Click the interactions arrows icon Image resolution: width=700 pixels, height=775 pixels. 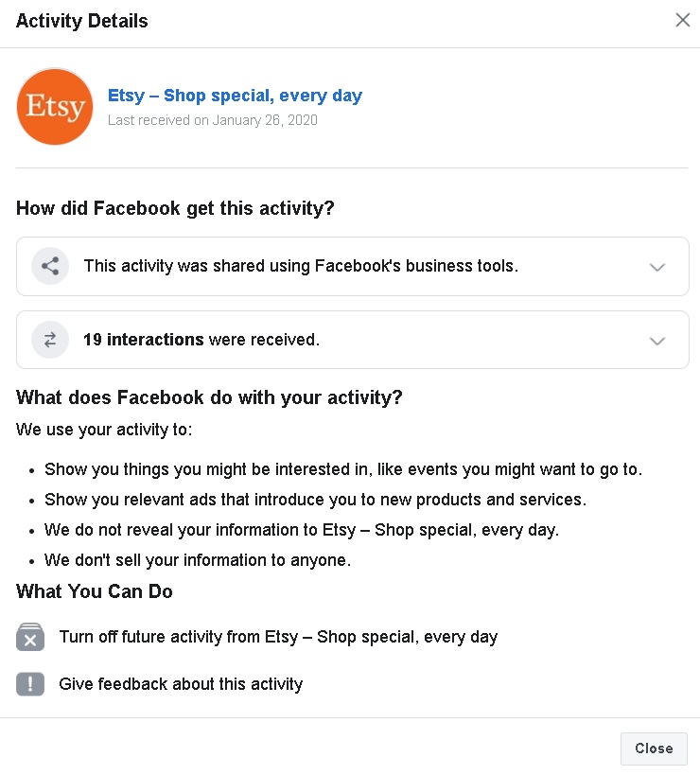[x=50, y=340]
